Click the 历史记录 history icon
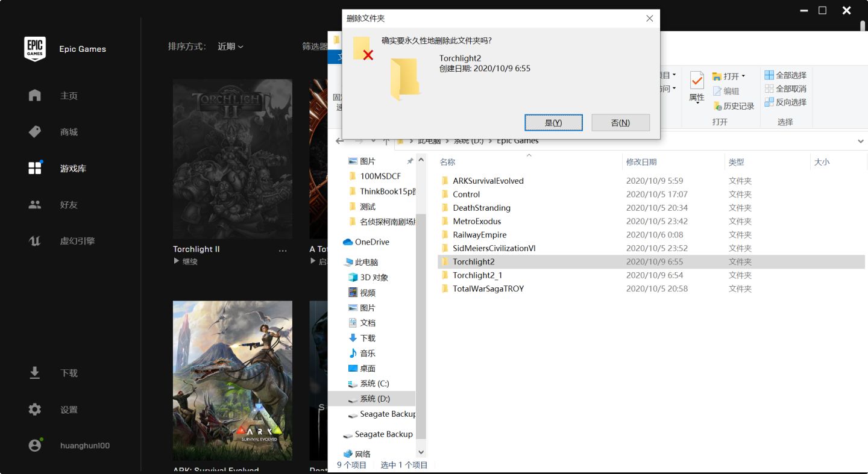Image resolution: width=868 pixels, height=474 pixels. pos(717,106)
